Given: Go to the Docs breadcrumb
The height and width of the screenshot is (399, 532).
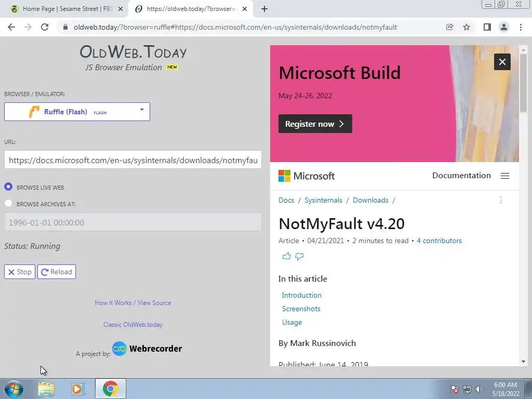Looking at the screenshot, I should click(x=286, y=200).
